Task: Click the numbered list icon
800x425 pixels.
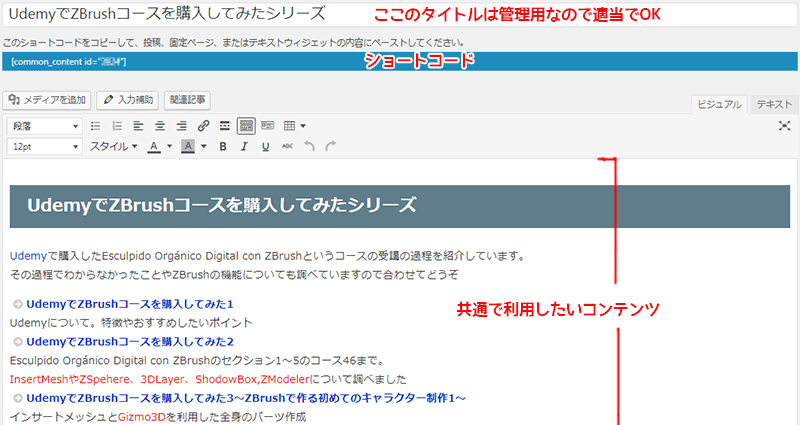Action: coord(117,126)
